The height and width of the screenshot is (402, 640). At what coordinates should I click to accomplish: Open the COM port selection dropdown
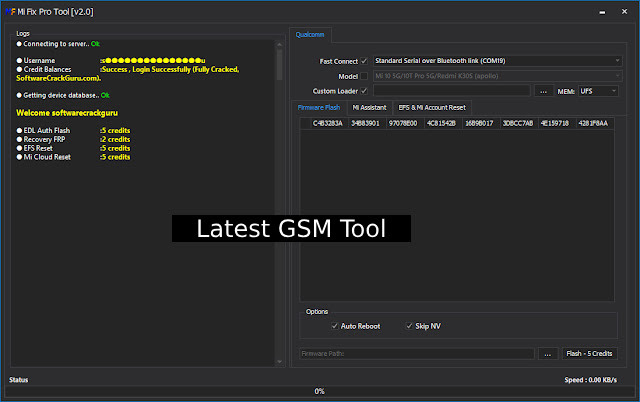[497, 61]
